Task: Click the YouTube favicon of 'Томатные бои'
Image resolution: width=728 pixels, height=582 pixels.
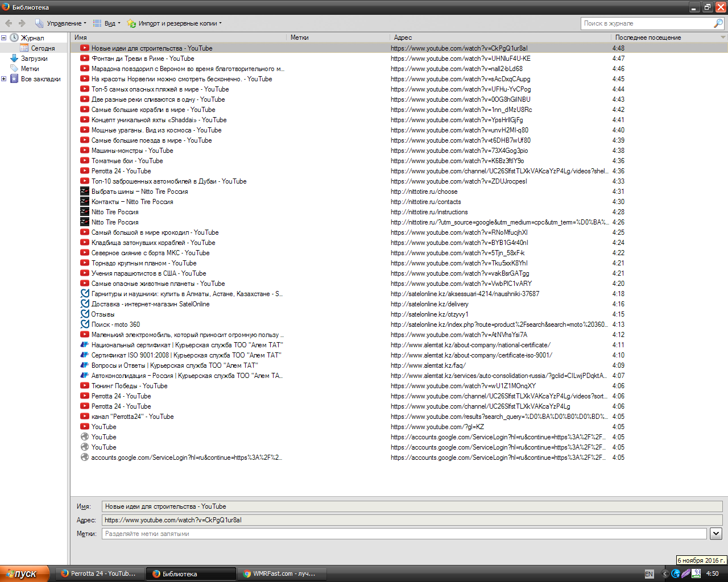Action: [85, 160]
